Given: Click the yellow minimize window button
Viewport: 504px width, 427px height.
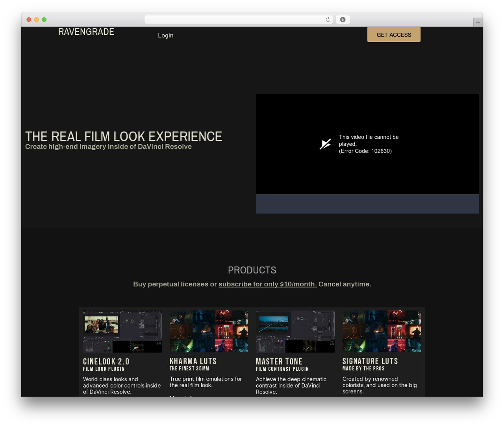Looking at the screenshot, I should click(x=36, y=20).
